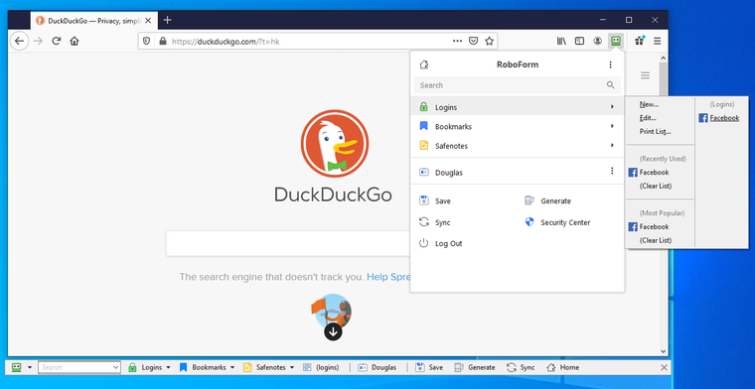Click the page vertical scrollbar down arrow
The width and height of the screenshot is (755, 389).
[663, 351]
